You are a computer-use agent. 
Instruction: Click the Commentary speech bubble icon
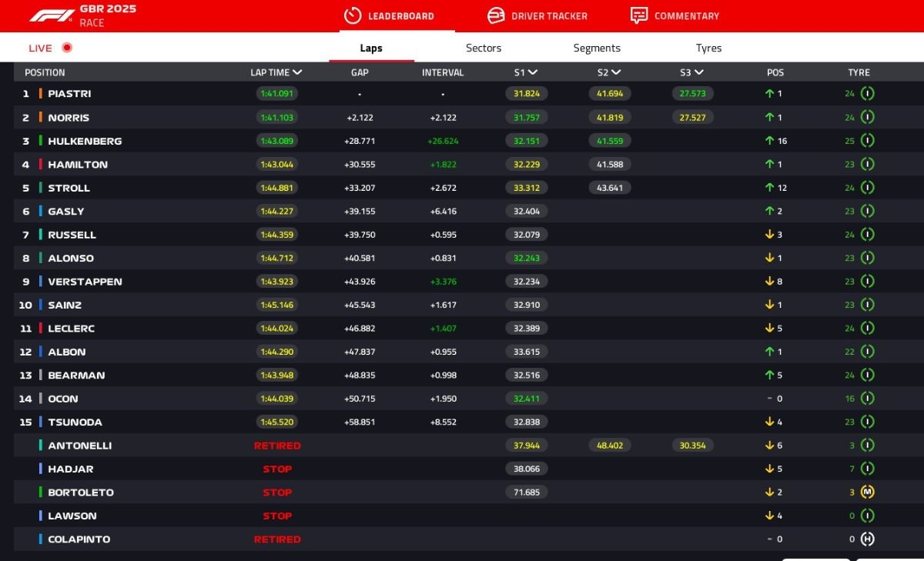pyautogui.click(x=639, y=15)
